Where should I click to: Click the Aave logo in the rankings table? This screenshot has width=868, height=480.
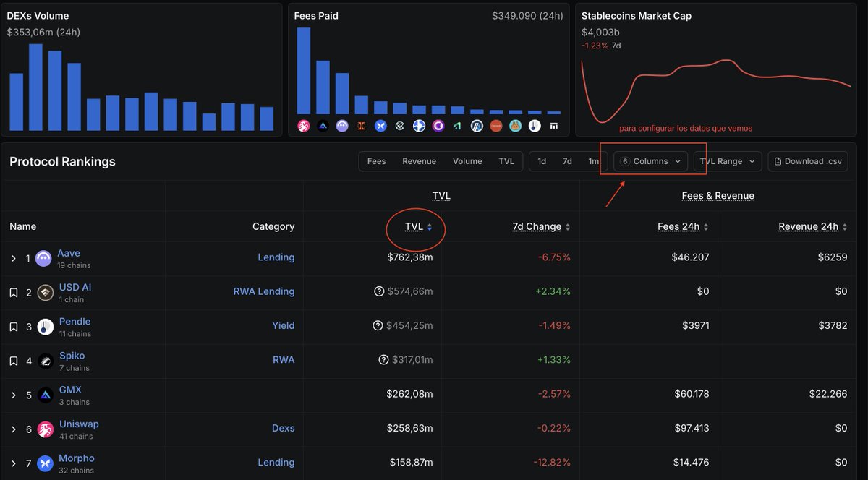point(43,258)
